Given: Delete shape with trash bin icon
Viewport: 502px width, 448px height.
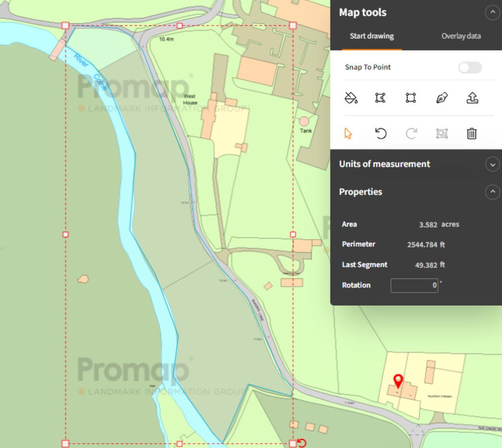Looking at the screenshot, I should pyautogui.click(x=472, y=133).
